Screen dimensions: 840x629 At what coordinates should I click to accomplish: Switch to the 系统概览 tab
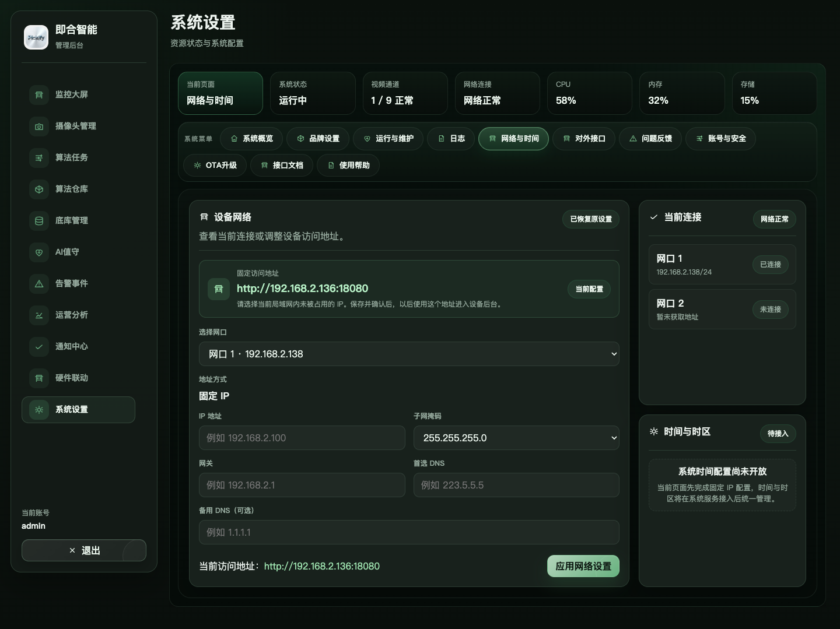(251, 139)
